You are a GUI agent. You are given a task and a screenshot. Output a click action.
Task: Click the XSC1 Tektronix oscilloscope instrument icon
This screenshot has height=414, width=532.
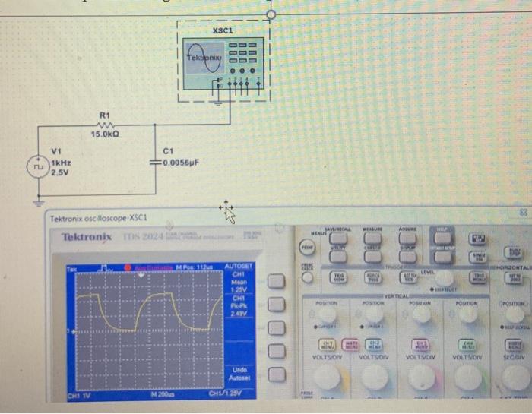click(223, 63)
